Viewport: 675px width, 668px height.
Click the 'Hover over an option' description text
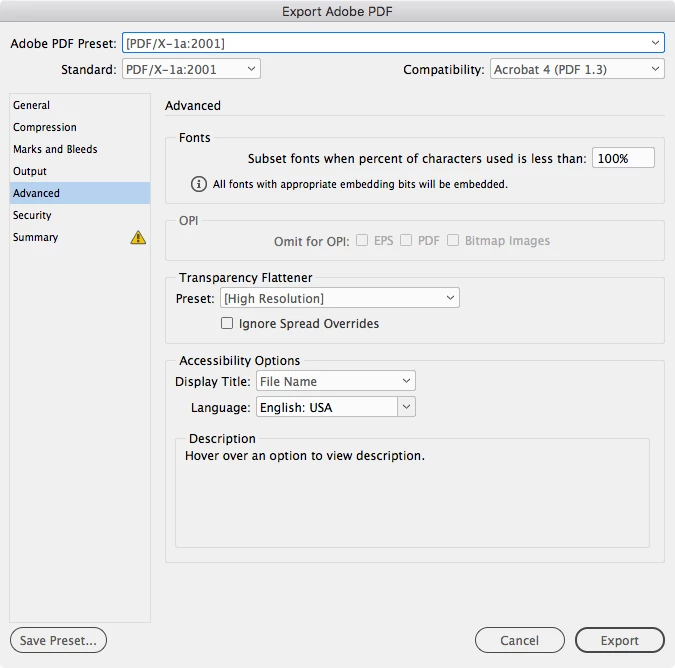305,456
